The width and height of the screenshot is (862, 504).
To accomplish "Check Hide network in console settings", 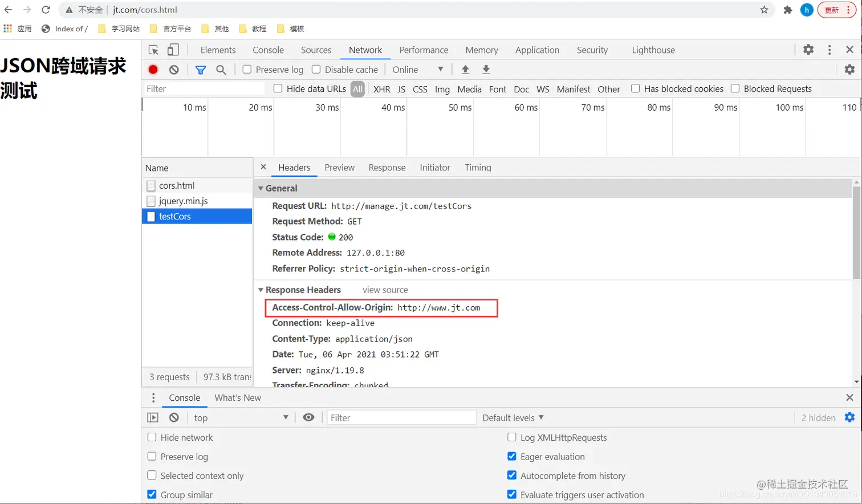I will [x=152, y=437].
